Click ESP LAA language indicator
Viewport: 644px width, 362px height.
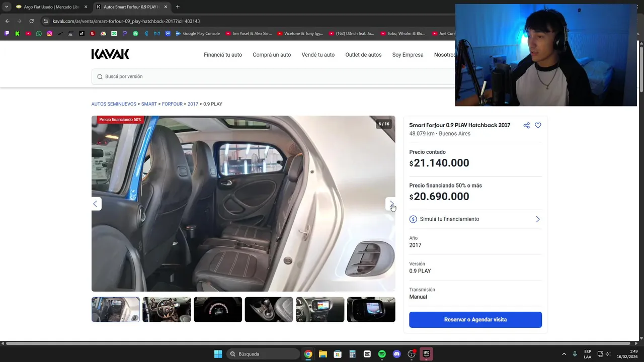point(588,354)
